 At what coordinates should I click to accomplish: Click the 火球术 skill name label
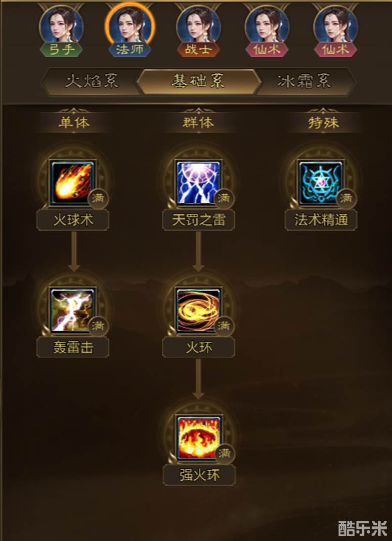[73, 220]
